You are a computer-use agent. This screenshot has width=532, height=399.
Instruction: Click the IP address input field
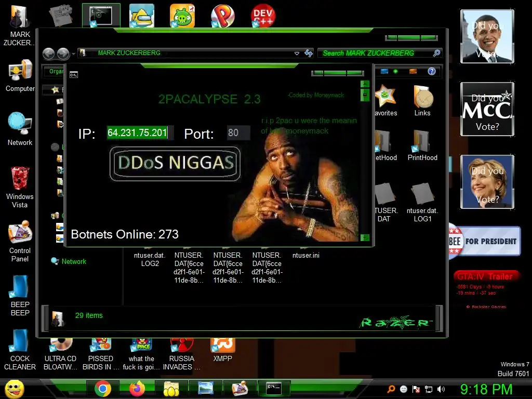tap(140, 132)
